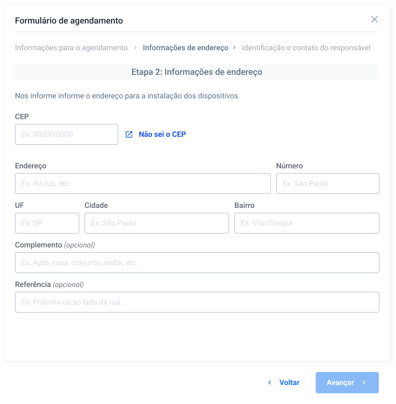The height and width of the screenshot is (404, 396).
Task: Focus the Complemento optional field
Action: [197, 263]
